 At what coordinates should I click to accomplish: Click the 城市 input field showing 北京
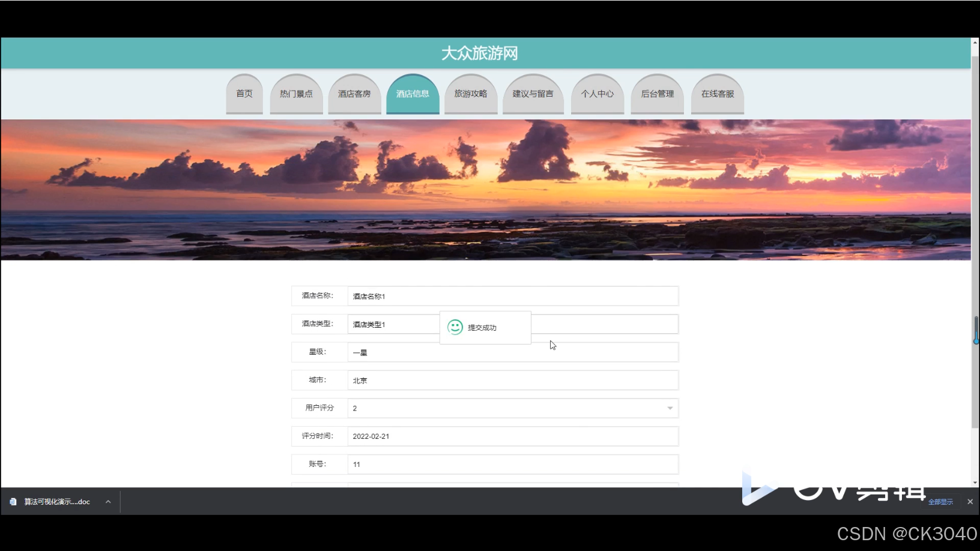click(x=513, y=381)
